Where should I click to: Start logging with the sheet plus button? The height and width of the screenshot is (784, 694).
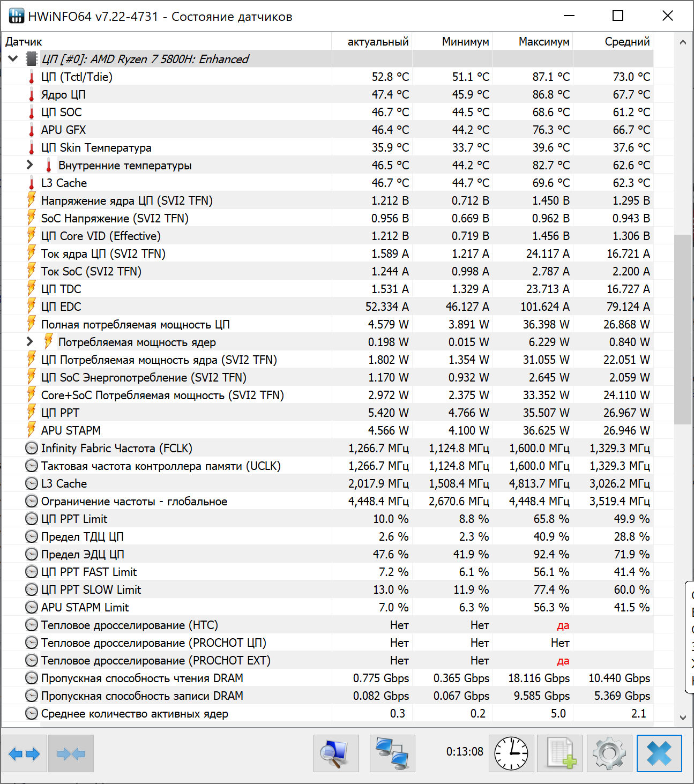pos(560,754)
